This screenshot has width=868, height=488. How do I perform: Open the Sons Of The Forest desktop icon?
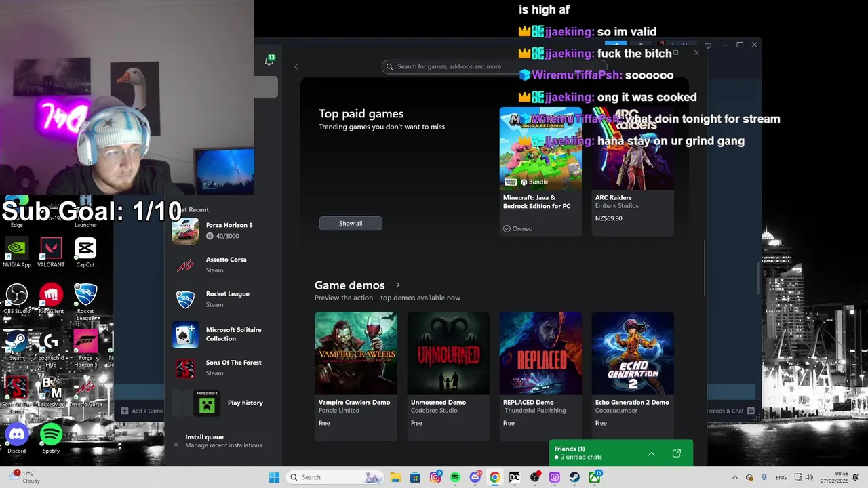coord(17,395)
